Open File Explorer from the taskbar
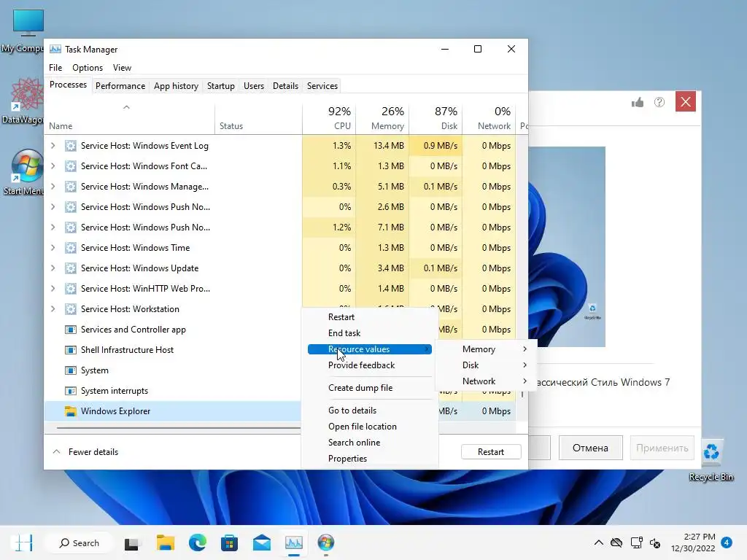Viewport: 747px width, 560px height. [x=166, y=542]
